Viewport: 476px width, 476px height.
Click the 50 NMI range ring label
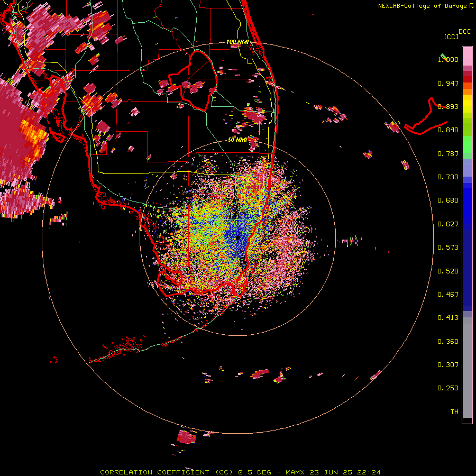pyautogui.click(x=237, y=140)
